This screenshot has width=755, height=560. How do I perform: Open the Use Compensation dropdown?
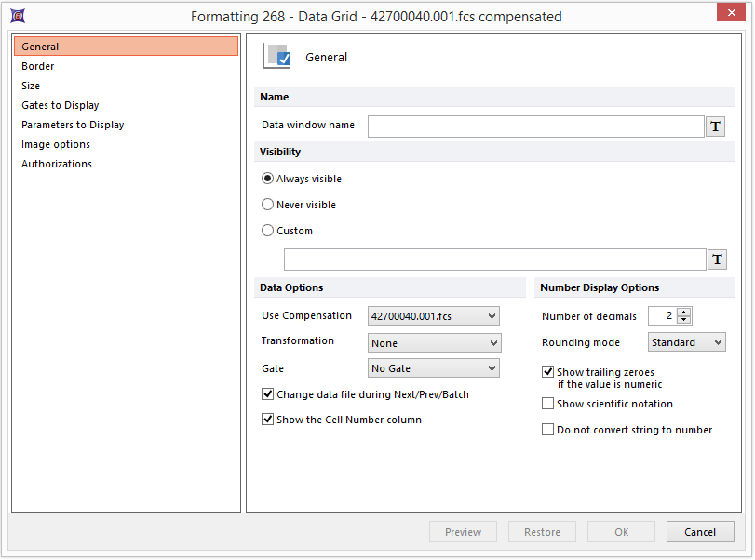coord(434,316)
